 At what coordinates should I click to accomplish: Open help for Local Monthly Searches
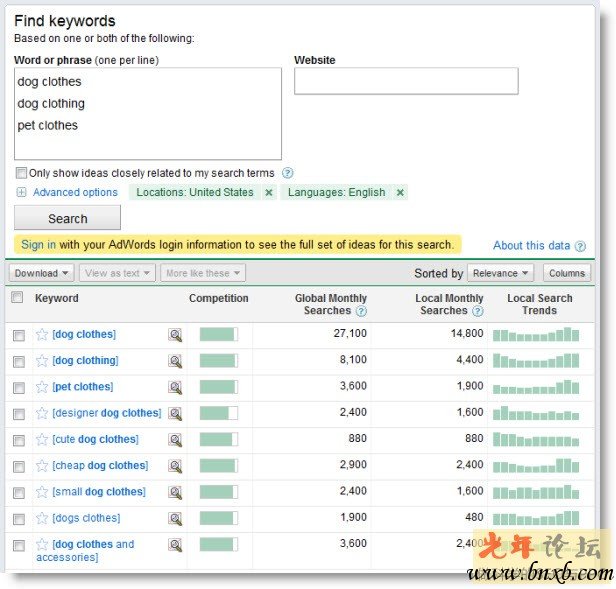[477, 311]
